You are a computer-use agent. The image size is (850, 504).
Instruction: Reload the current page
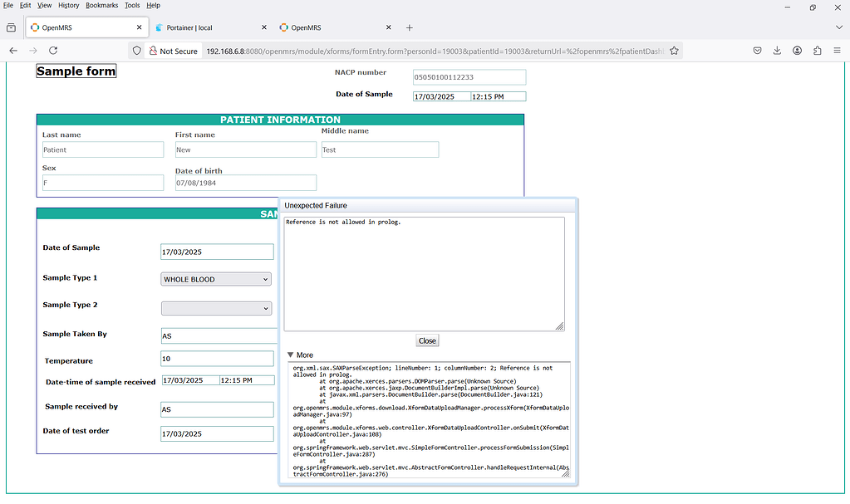click(x=53, y=51)
